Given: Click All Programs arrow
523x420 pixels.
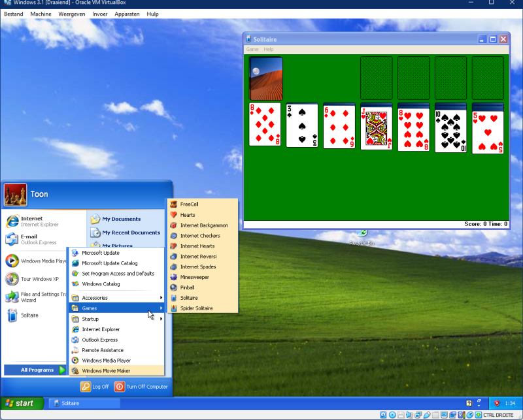Looking at the screenshot, I should [62, 370].
